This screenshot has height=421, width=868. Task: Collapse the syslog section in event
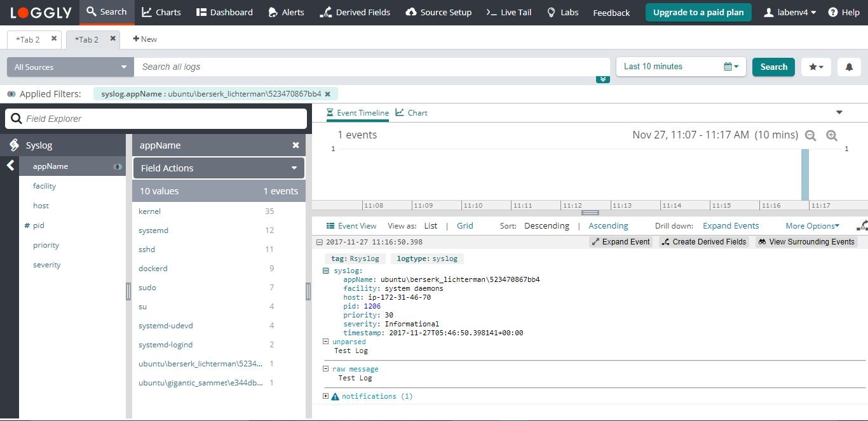click(326, 271)
